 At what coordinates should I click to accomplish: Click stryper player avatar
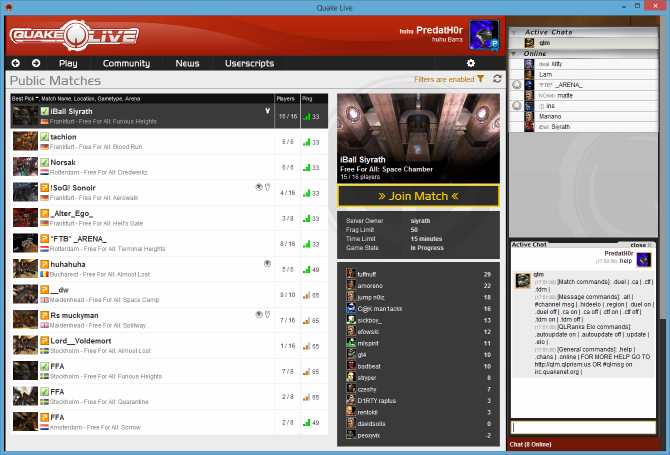tap(351, 377)
